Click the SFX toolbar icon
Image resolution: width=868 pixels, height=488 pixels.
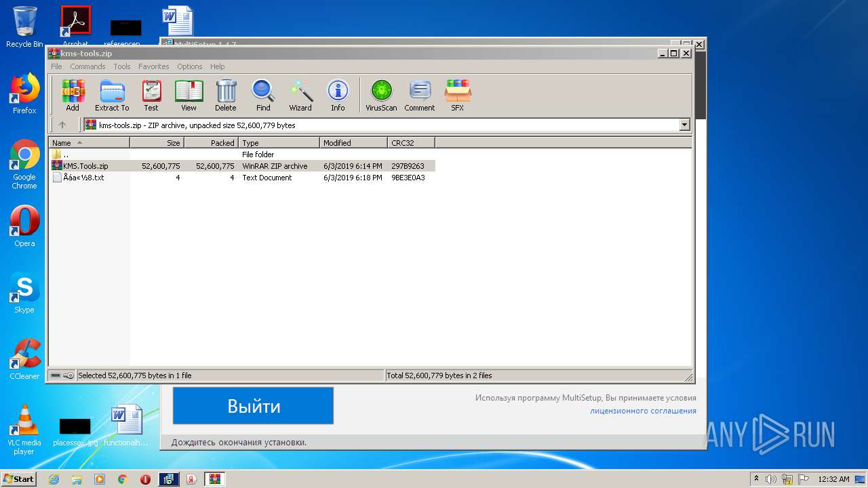[x=458, y=95]
